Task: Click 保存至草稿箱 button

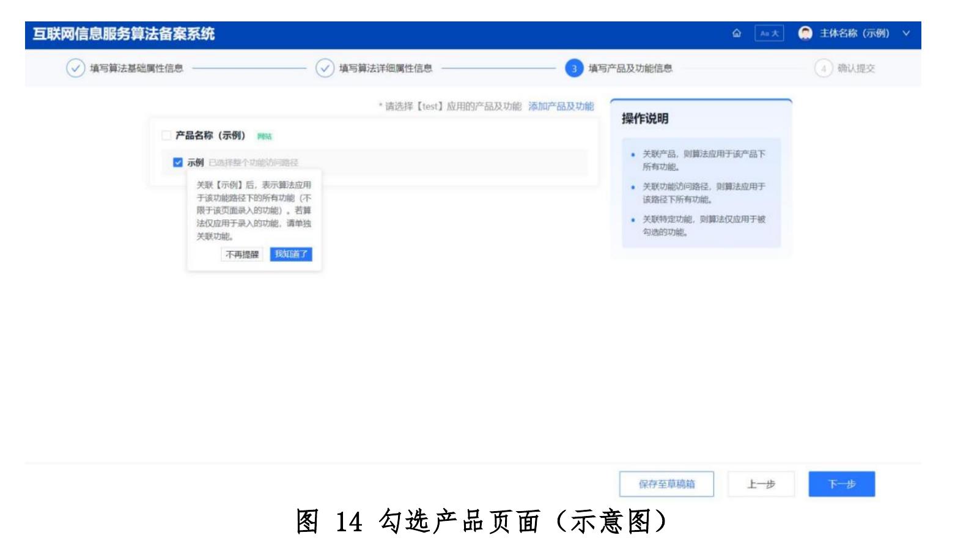Action: click(x=666, y=484)
